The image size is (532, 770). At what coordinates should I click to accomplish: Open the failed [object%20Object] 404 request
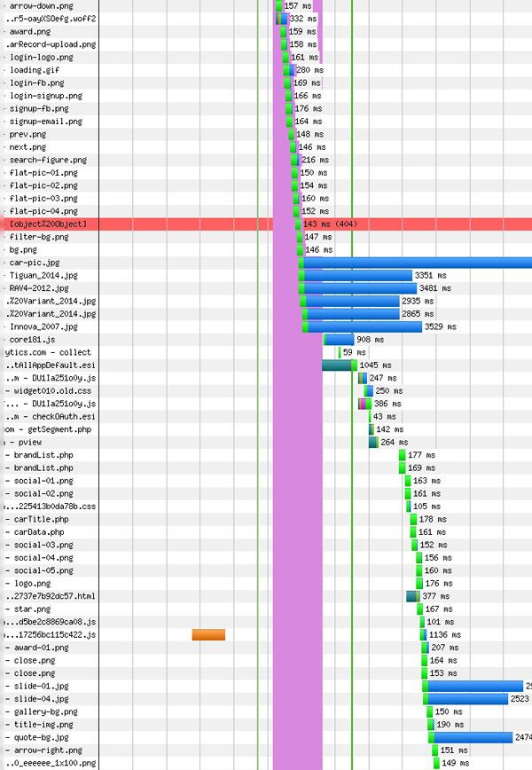click(x=48, y=224)
